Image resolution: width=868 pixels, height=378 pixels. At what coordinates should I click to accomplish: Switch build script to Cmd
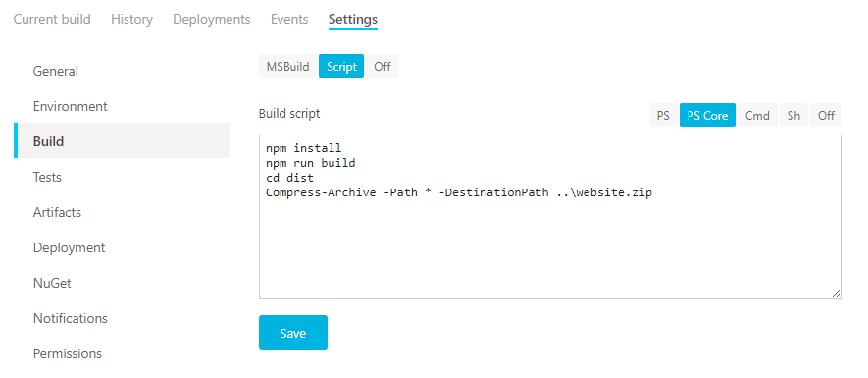click(x=757, y=115)
